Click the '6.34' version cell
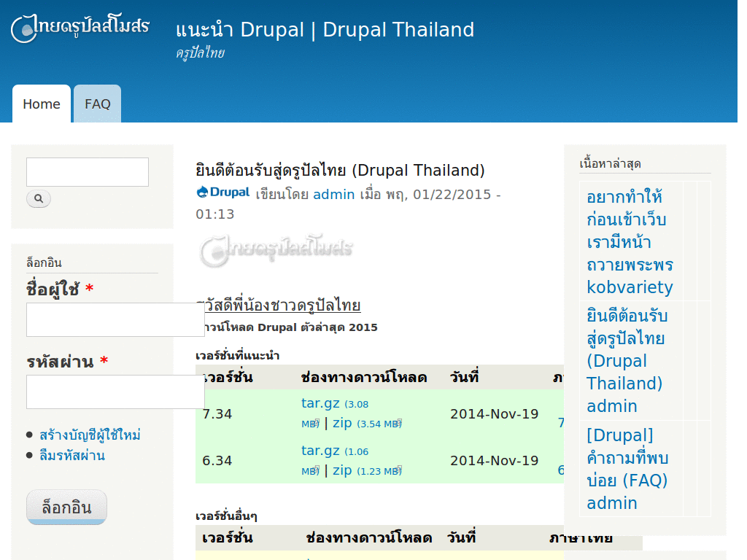 tap(217, 461)
